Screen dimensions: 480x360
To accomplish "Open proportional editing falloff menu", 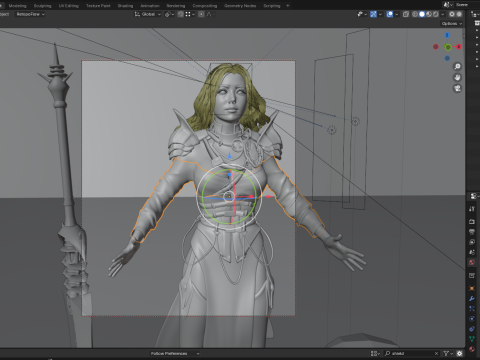I will 210,14.
